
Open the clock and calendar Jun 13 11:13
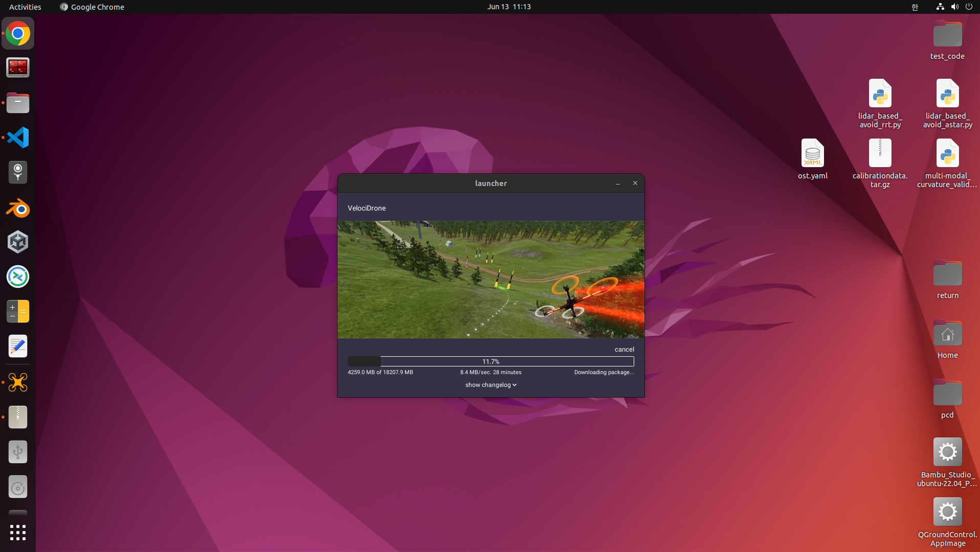509,7
